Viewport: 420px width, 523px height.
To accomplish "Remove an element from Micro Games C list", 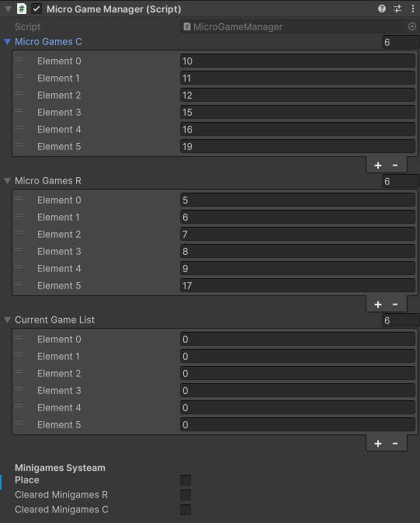I will pos(395,166).
